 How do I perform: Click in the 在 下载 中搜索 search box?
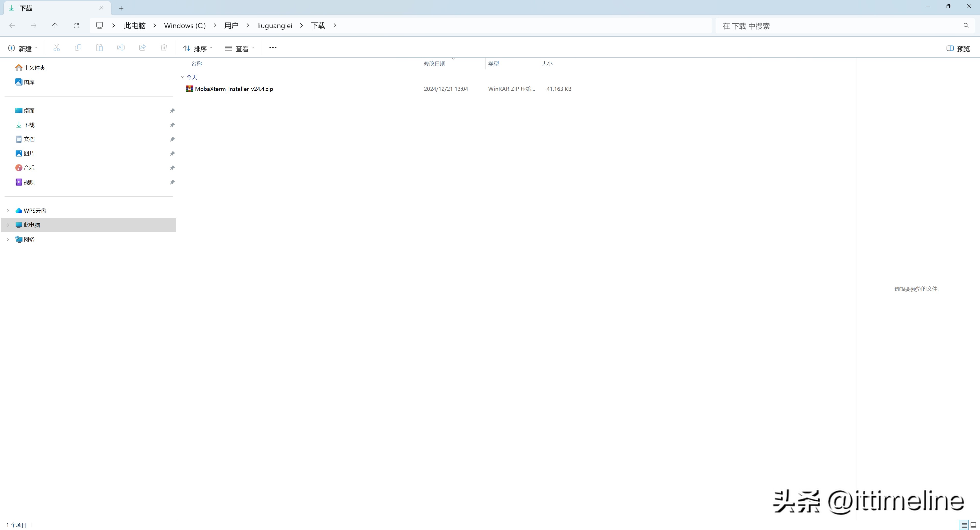(837, 26)
